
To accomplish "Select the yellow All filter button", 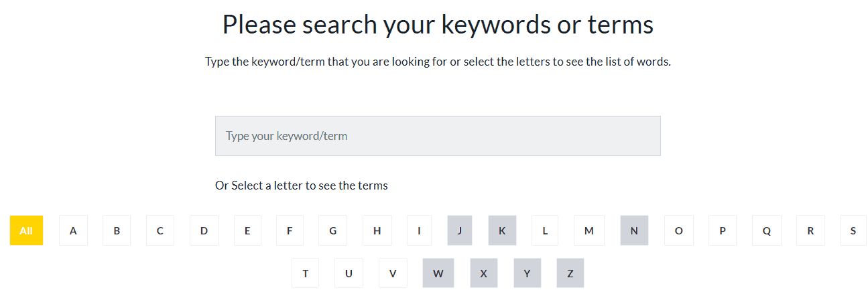I will pos(26,230).
